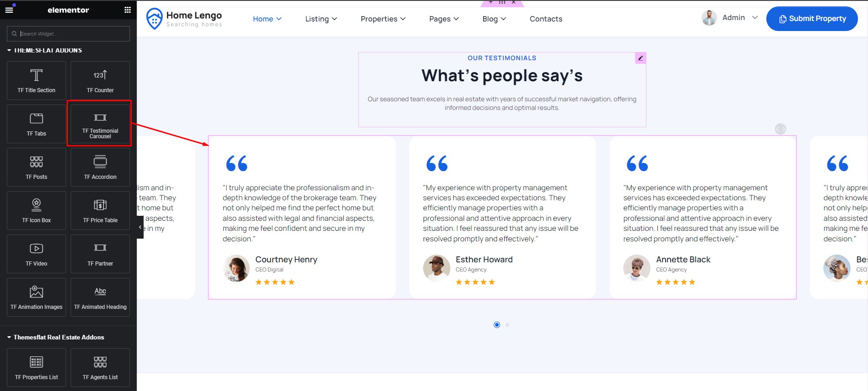This screenshot has width=868, height=391.
Task: Click Esther Howard's profile photo
Action: coord(436,268)
